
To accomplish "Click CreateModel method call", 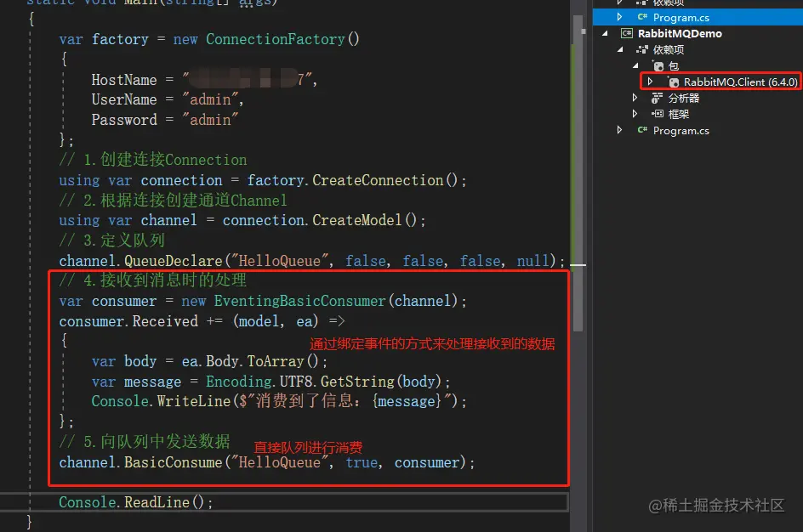I will coord(357,220).
